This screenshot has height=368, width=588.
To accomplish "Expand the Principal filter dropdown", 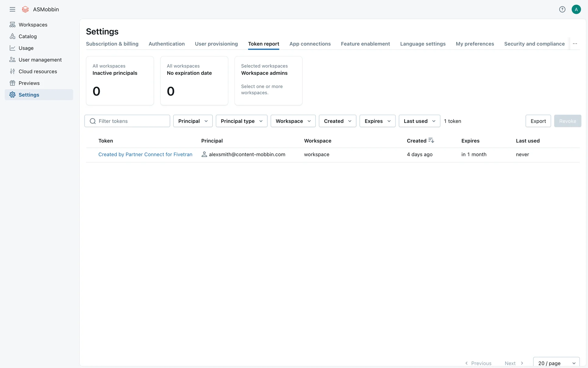I will 193,121.
